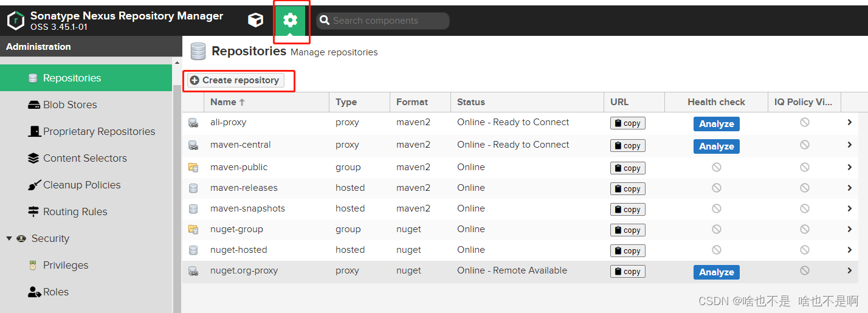This screenshot has width=868, height=313.
Task: Click the Sonatype Nexus hexagon logo
Action: 15,20
